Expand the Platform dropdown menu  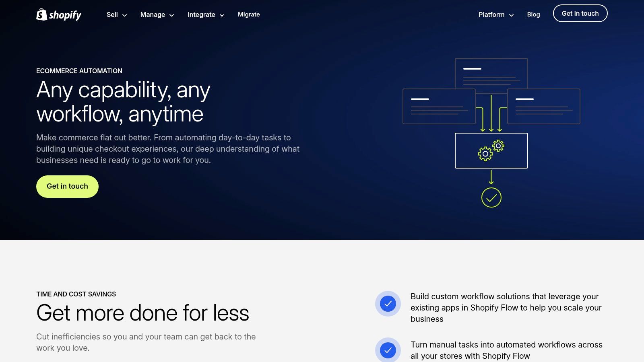tap(496, 15)
